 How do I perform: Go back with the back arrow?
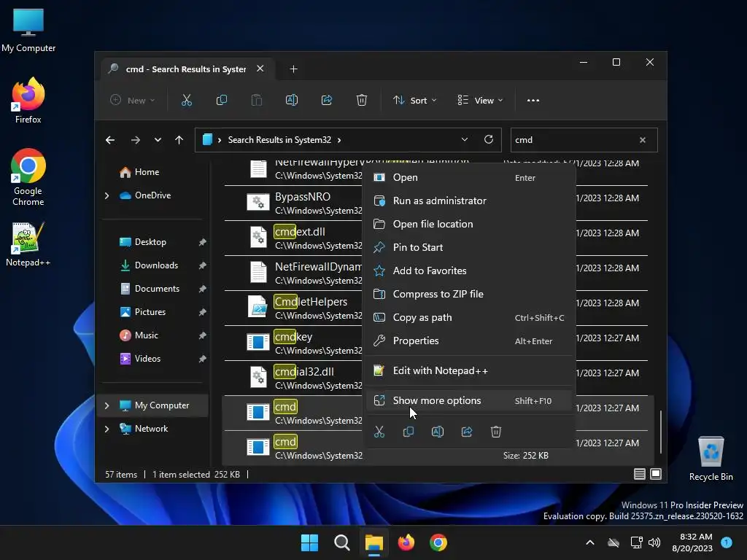(110, 140)
